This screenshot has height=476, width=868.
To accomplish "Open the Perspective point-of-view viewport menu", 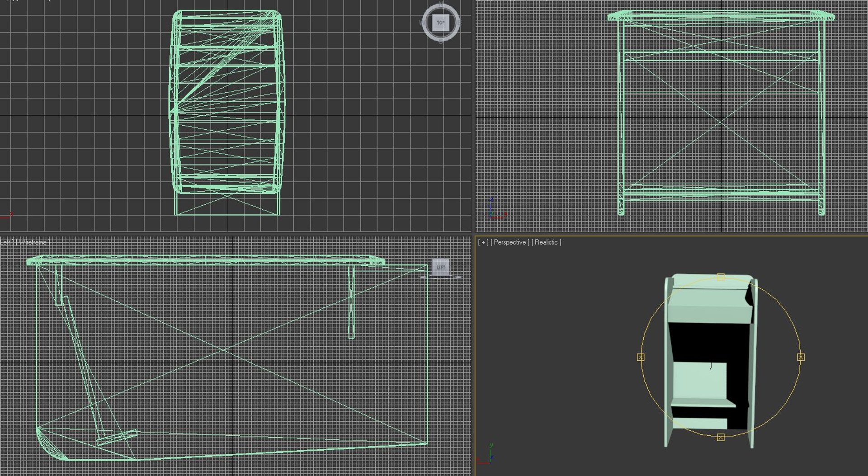I will [x=510, y=242].
